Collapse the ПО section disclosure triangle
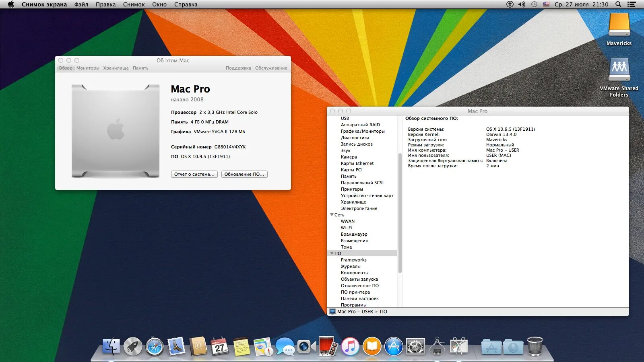 pos(332,253)
